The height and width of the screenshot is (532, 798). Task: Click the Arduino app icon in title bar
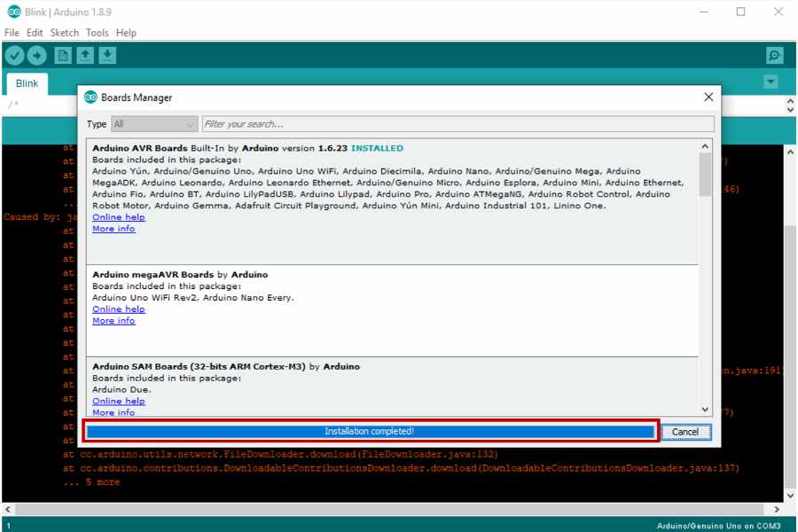pyautogui.click(x=14, y=12)
